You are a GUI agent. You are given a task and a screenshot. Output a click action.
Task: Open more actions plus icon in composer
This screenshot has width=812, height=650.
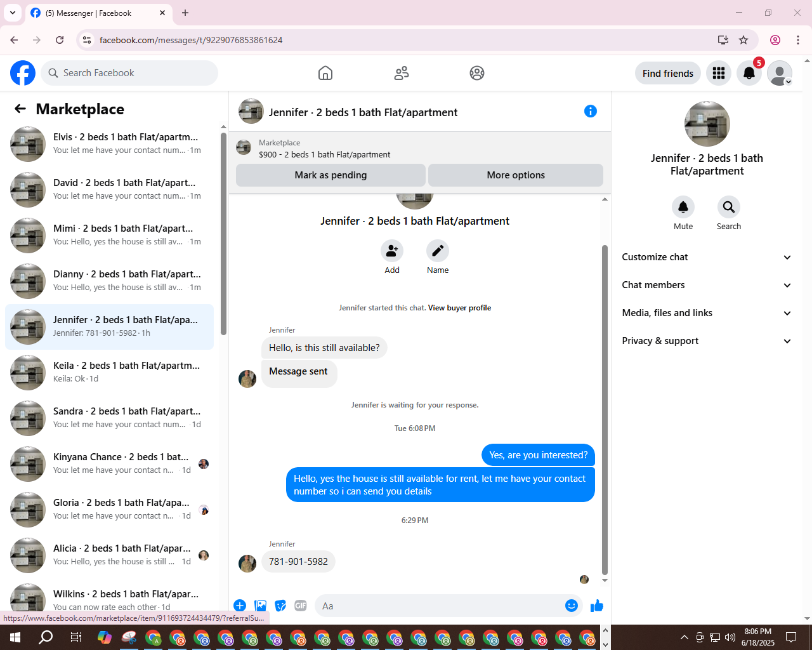tap(240, 606)
